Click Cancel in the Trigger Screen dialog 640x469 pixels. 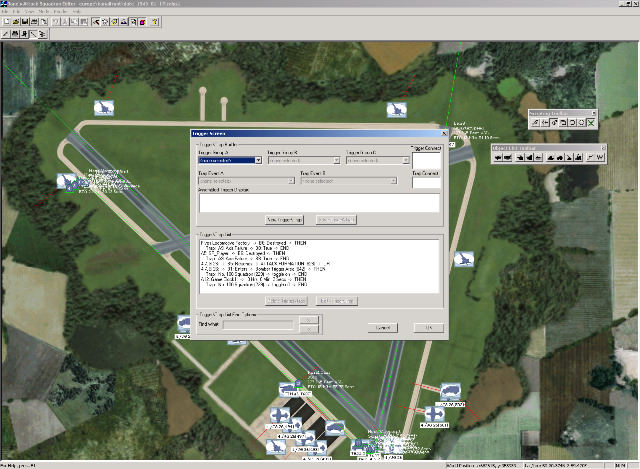click(x=382, y=327)
